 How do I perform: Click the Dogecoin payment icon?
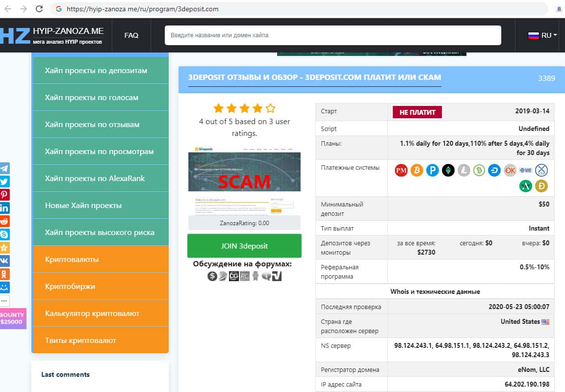click(x=541, y=186)
